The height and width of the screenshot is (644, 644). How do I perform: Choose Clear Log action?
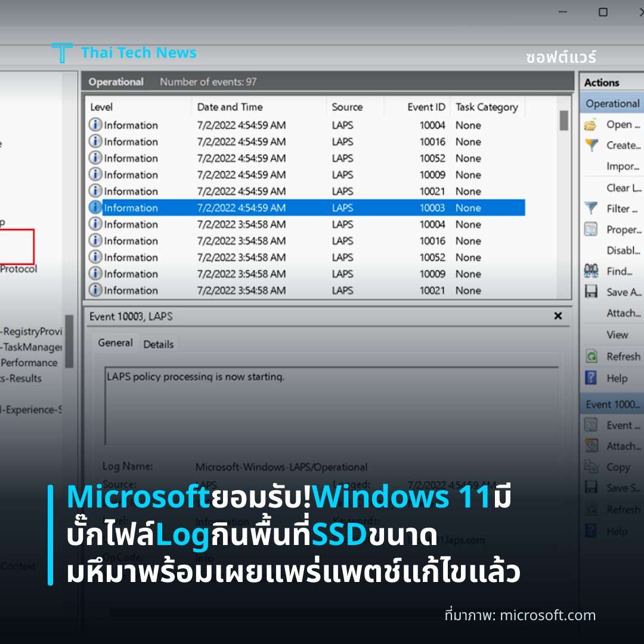624,188
